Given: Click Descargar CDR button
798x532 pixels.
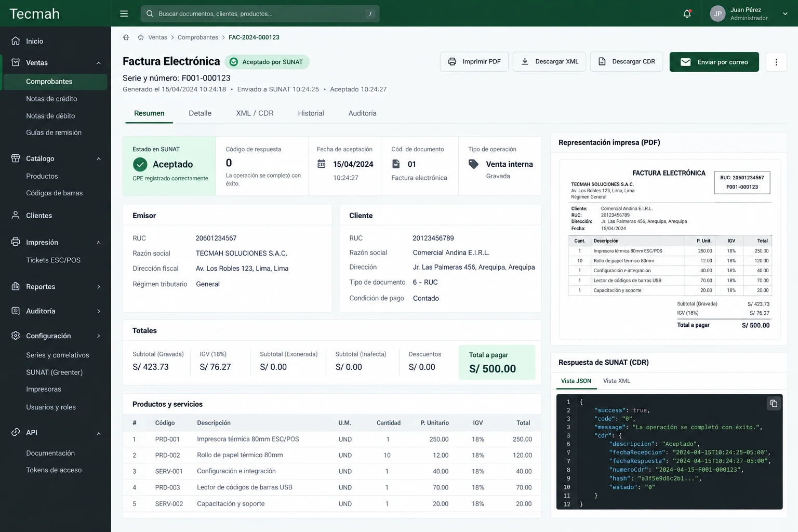Looking at the screenshot, I should point(627,62).
